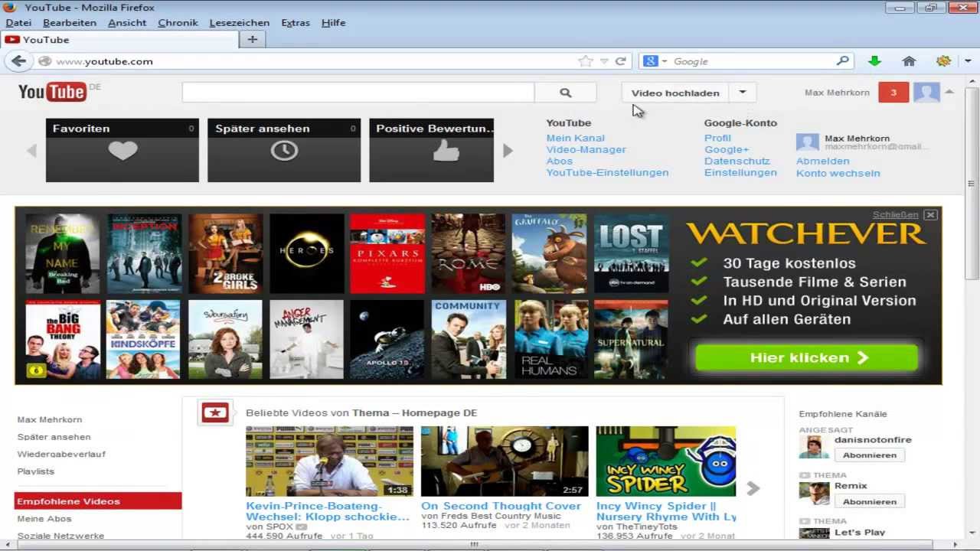Screen dimensions: 980x551
Task: Click the address bar URL
Action: pos(104,61)
